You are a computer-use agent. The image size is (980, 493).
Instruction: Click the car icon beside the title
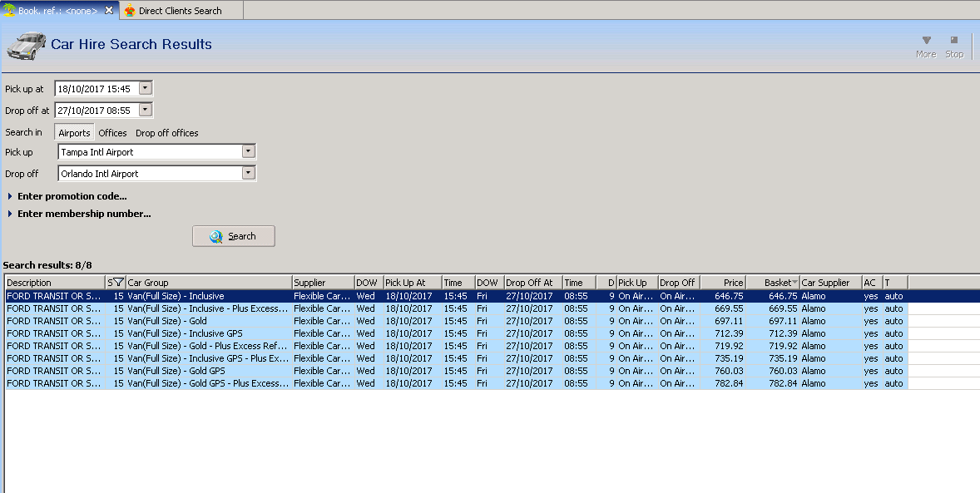[26, 46]
